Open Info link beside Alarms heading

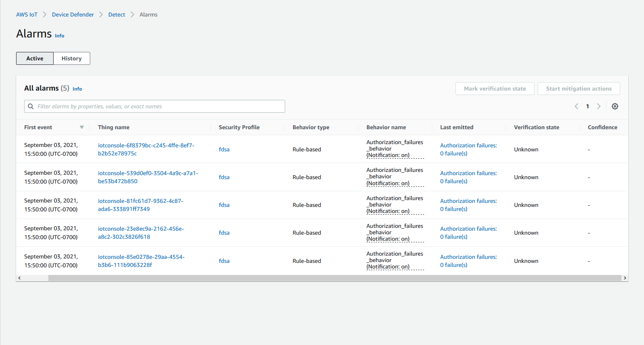[x=60, y=36]
